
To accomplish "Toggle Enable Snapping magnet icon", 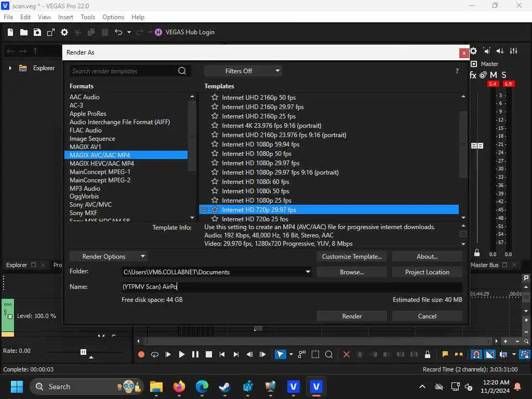I will coord(476,354).
